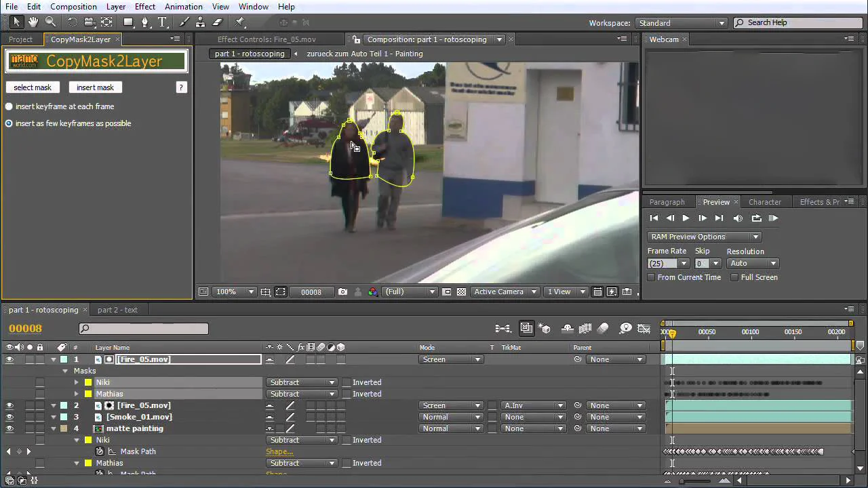Viewport: 868px width, 488px height.
Task: Open the (Full) resolution dropdown
Action: [x=410, y=291]
